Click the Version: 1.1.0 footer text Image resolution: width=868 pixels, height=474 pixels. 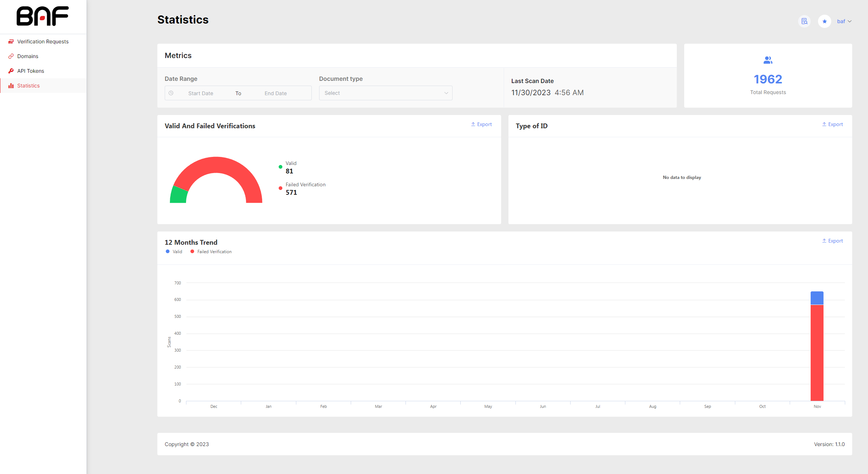[829, 444]
